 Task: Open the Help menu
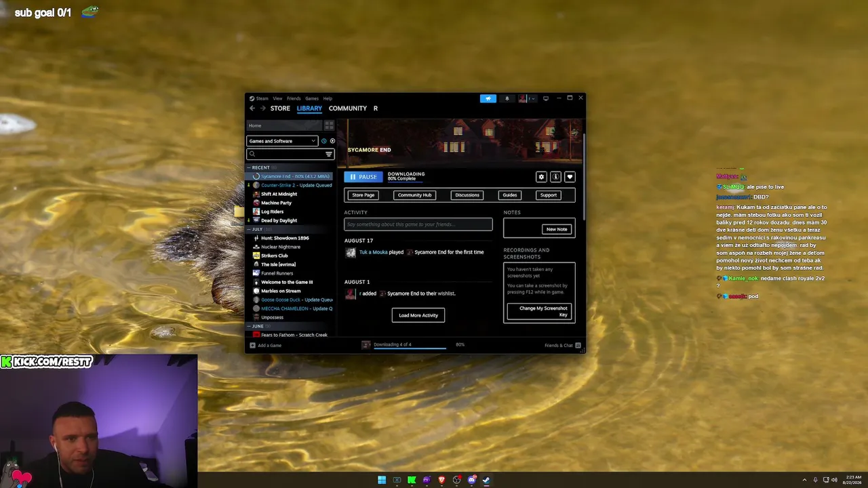click(328, 99)
